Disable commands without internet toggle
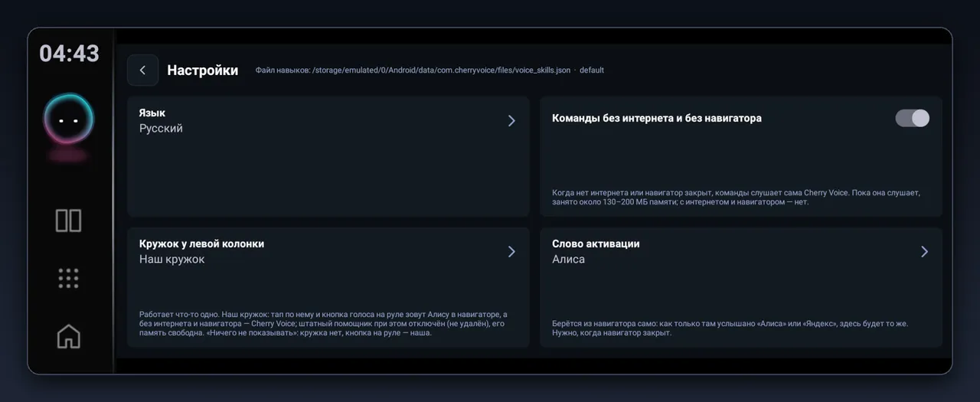Image resolution: width=980 pixels, height=402 pixels. (912, 118)
